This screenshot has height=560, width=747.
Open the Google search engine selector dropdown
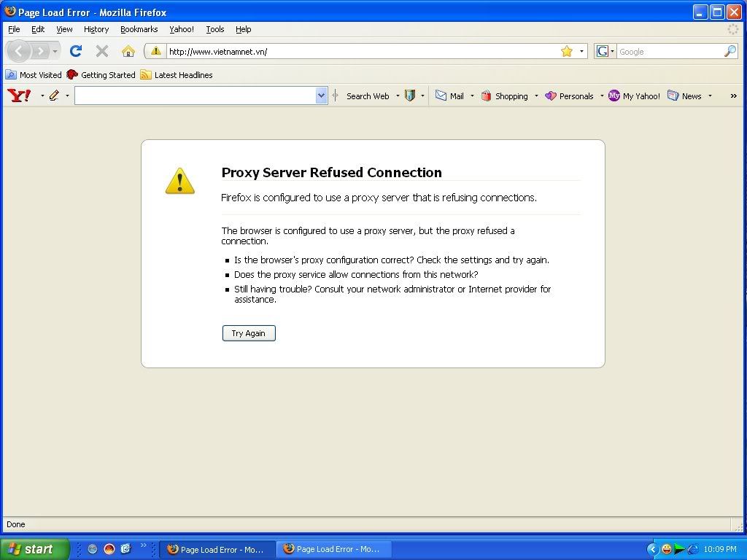click(x=605, y=51)
